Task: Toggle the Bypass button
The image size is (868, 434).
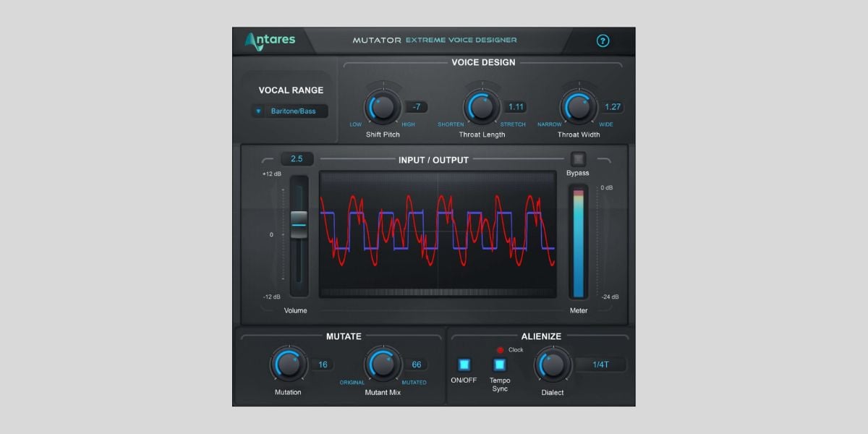Action: click(x=578, y=158)
